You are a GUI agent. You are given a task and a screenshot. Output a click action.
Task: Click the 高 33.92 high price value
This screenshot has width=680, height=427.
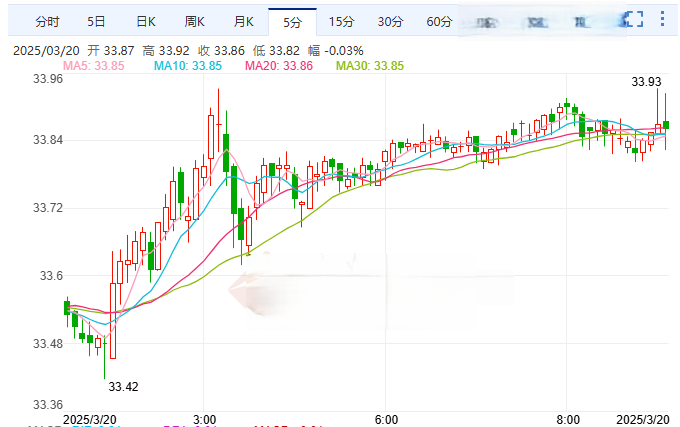(x=166, y=51)
